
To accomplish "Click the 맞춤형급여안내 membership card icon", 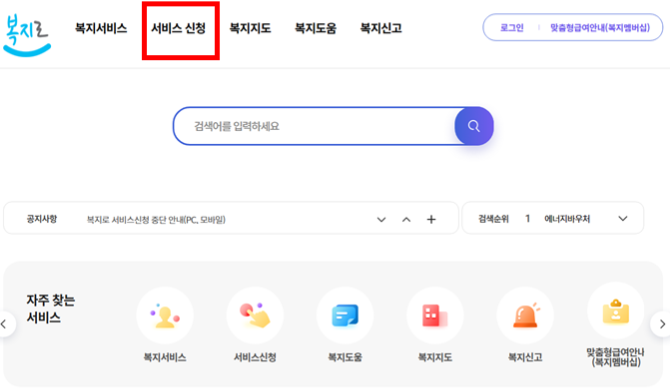I will 616,311.
